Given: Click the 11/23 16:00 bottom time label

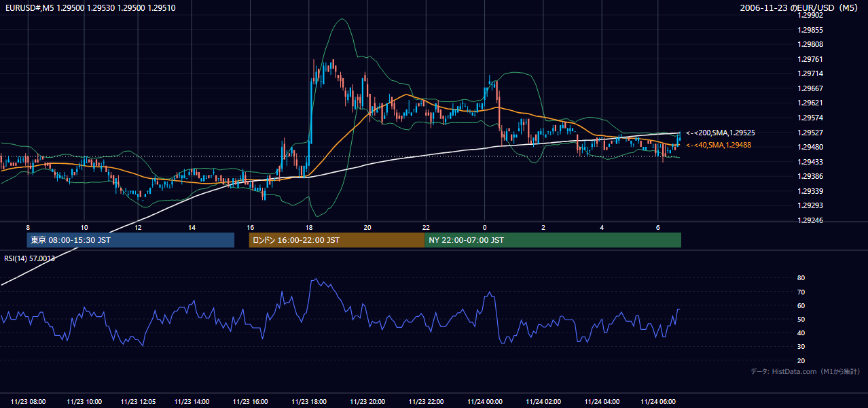Looking at the screenshot, I should [x=250, y=401].
